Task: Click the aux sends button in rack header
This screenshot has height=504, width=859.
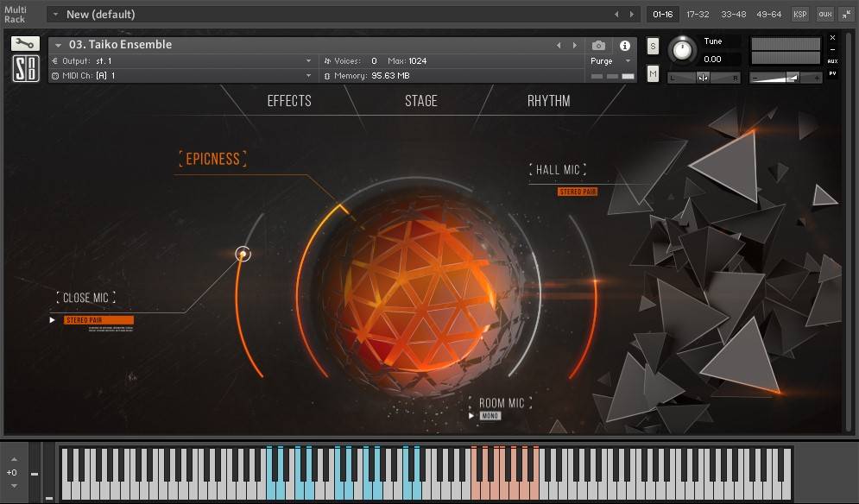Action: (x=824, y=15)
